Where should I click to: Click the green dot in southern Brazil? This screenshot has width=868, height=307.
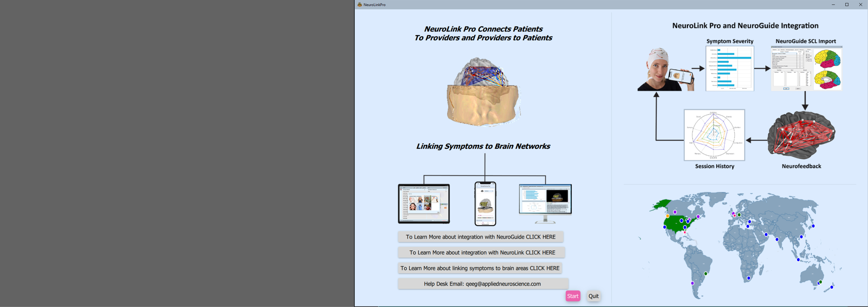[706, 274]
